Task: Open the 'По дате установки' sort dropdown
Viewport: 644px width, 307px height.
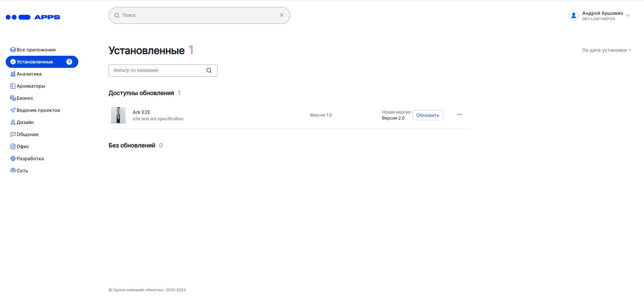Action: click(606, 50)
